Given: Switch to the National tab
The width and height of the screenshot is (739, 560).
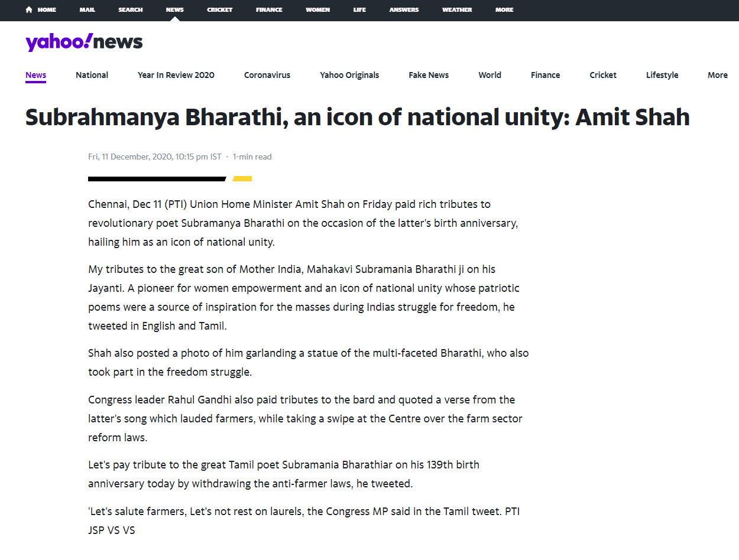Looking at the screenshot, I should (x=92, y=75).
